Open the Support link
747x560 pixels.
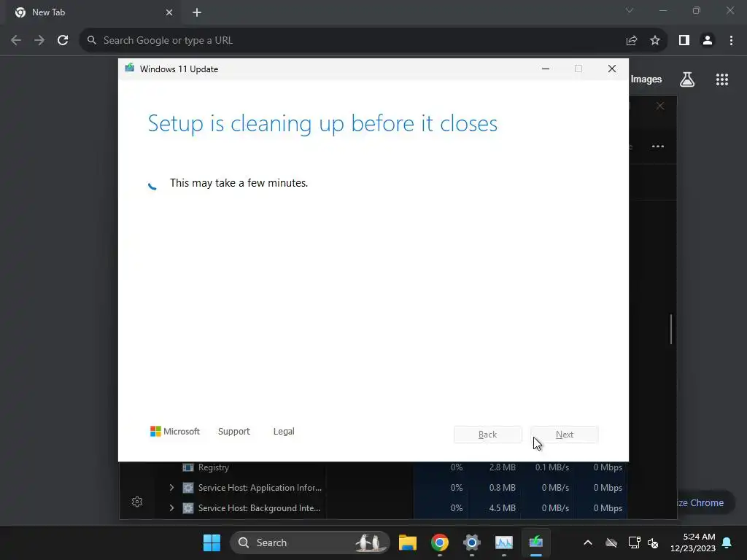click(234, 432)
